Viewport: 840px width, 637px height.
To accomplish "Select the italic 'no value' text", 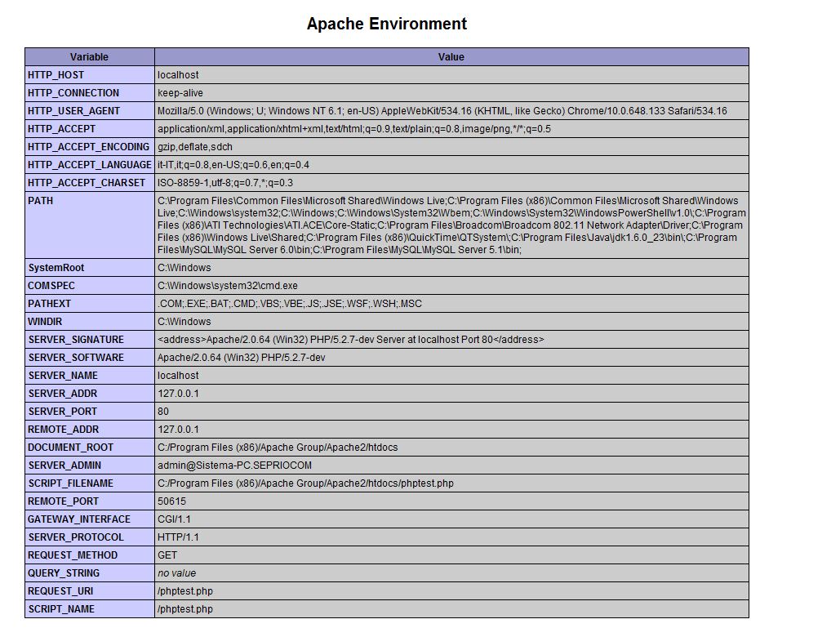I will [x=177, y=573].
